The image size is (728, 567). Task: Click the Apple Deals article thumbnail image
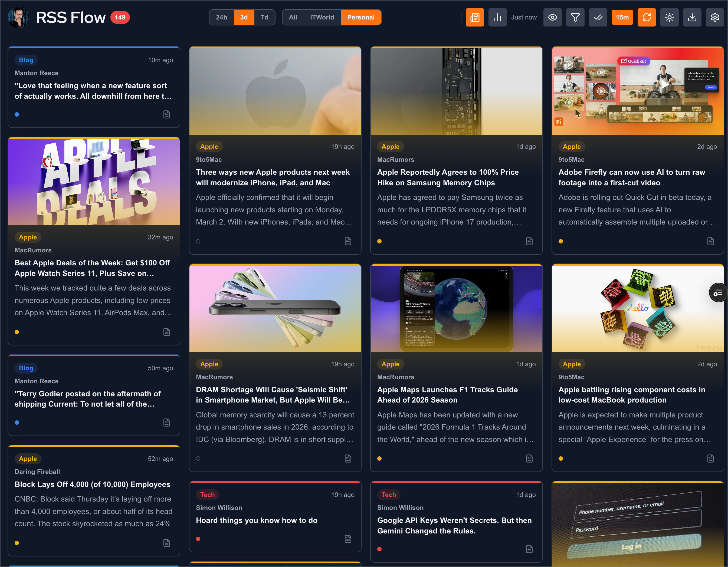click(x=94, y=182)
